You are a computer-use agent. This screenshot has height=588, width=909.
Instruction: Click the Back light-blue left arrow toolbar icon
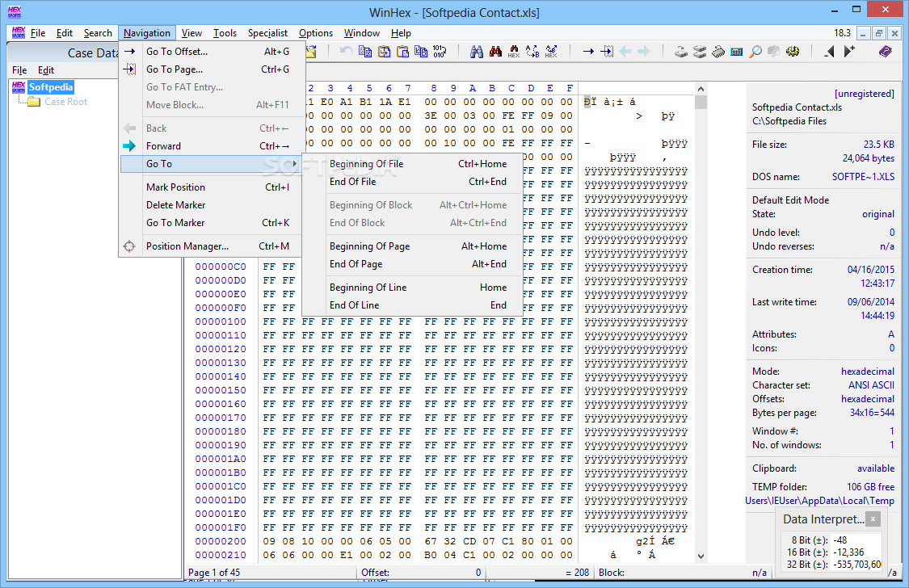click(625, 52)
